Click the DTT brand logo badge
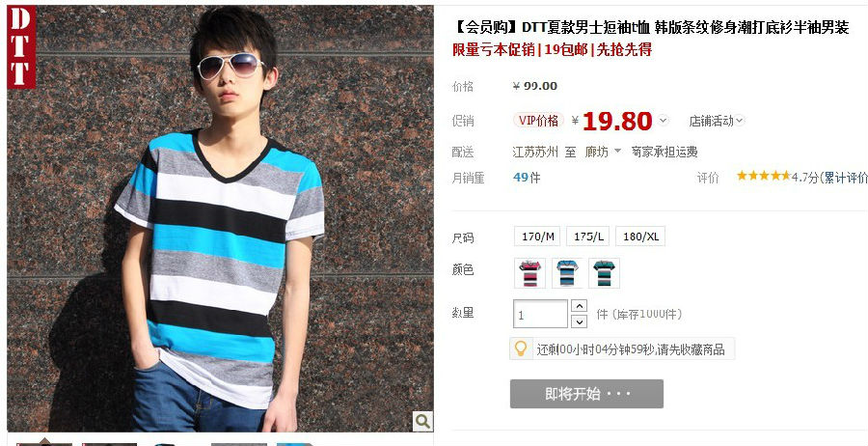The image size is (868, 446). click(21, 47)
